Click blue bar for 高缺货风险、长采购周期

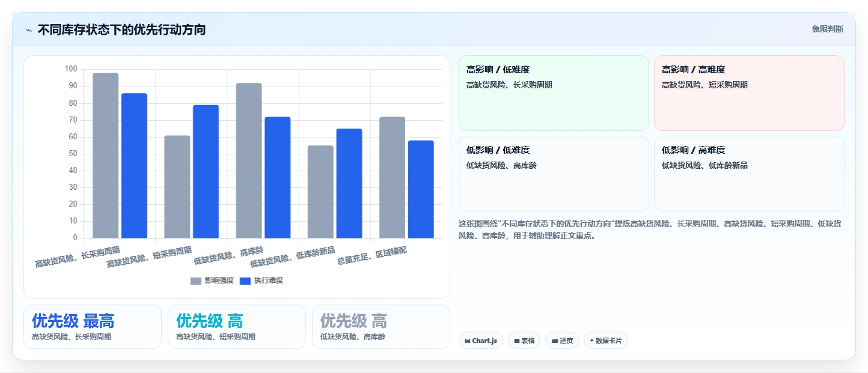pyautogui.click(x=134, y=166)
